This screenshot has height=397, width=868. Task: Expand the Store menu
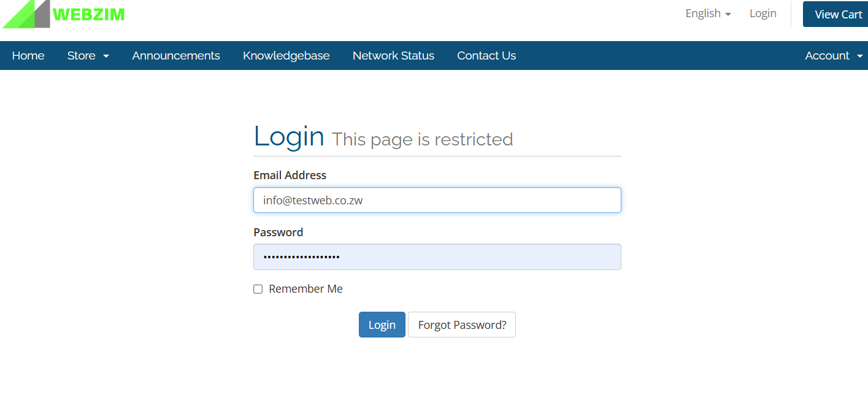click(x=88, y=56)
